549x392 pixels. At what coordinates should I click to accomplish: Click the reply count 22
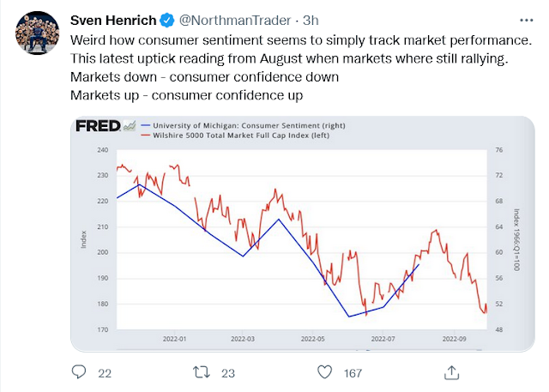pos(106,373)
